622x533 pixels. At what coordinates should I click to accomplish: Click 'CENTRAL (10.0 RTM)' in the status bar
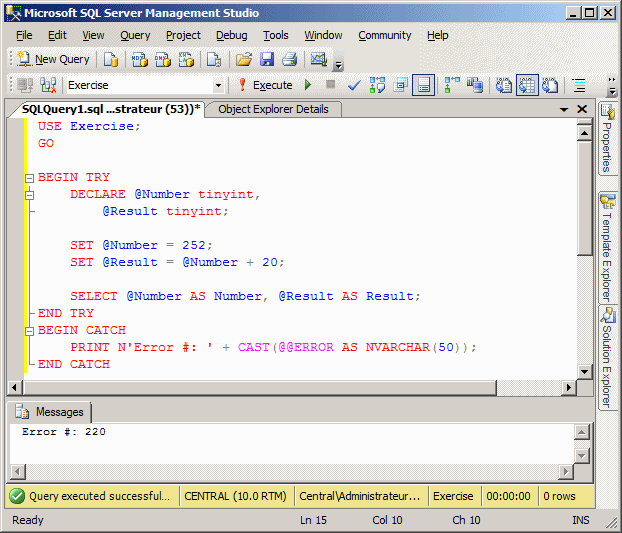coord(235,496)
